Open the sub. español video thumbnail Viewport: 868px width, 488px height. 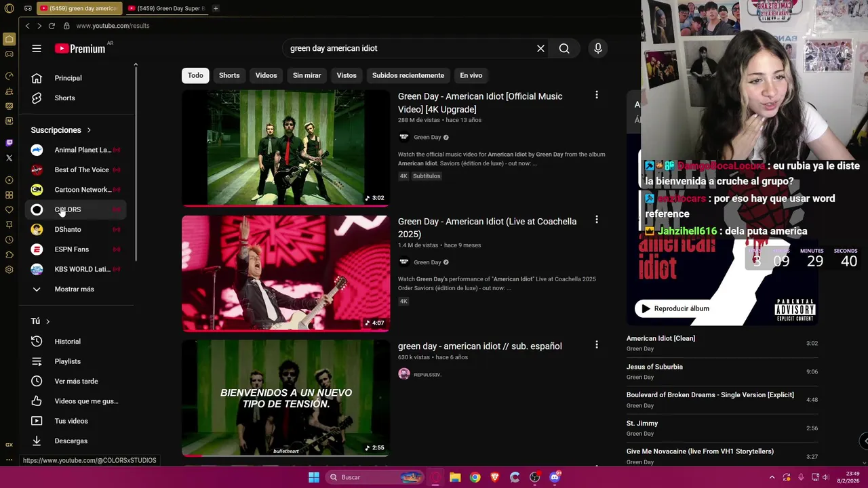285,399
